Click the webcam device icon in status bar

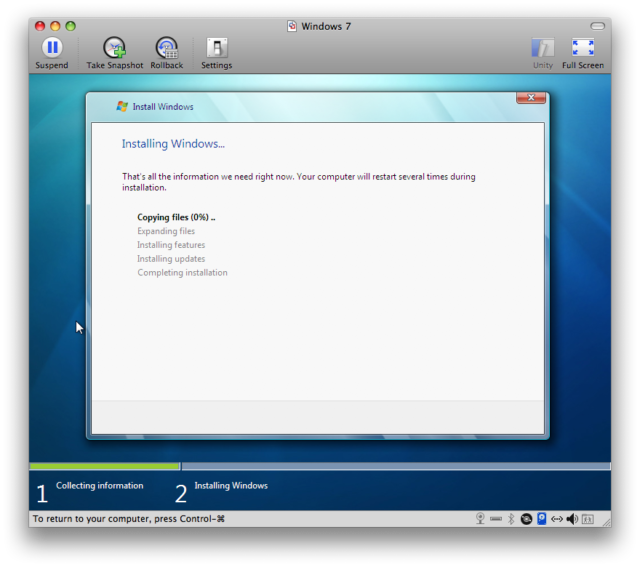point(480,518)
